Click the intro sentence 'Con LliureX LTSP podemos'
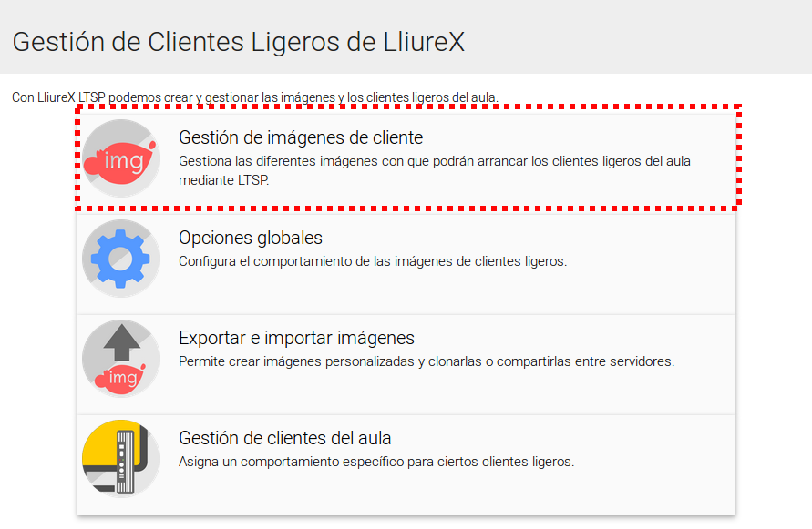This screenshot has width=812, height=529. pyautogui.click(x=255, y=97)
